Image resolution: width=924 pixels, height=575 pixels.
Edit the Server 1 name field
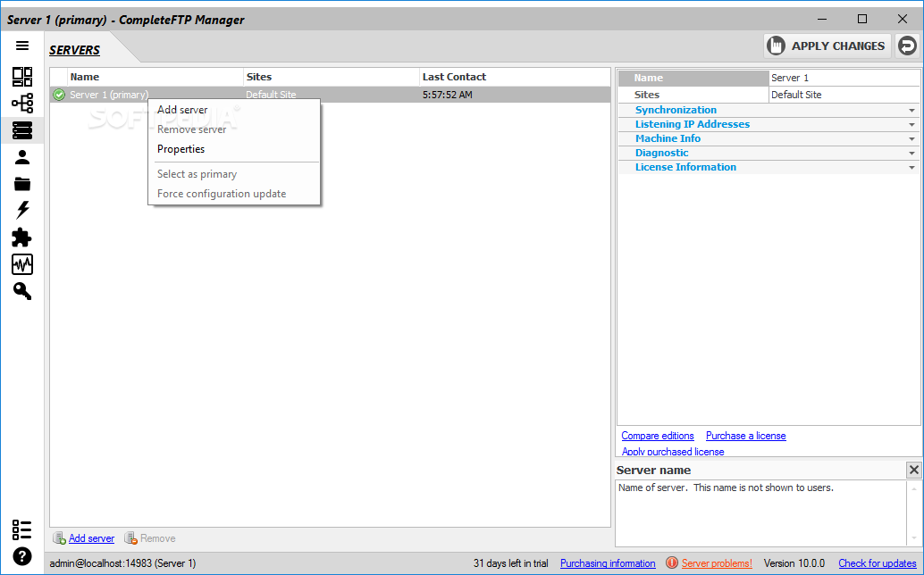click(844, 78)
